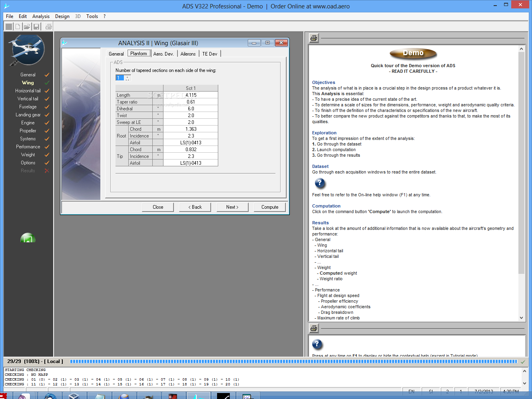Switch to the Planform tab
Screen dimensions: 532x399
click(x=139, y=54)
